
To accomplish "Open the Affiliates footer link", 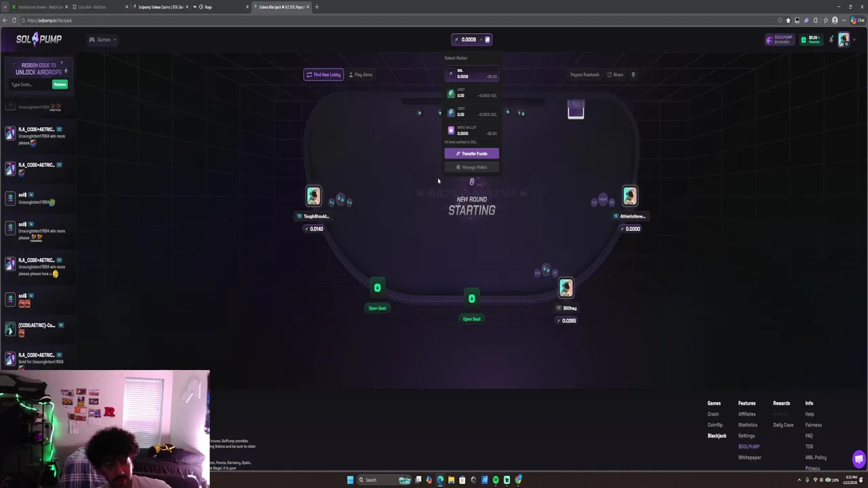I will (x=747, y=414).
